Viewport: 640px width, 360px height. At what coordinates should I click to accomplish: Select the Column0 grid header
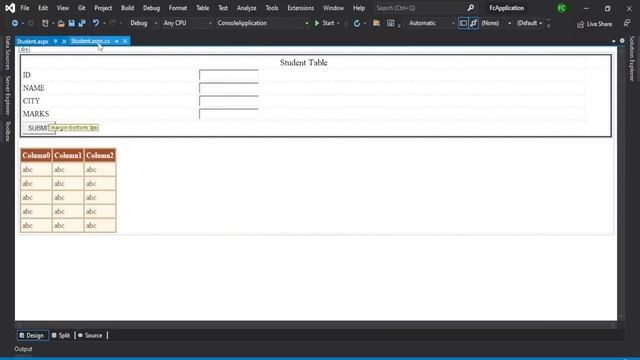click(36, 156)
